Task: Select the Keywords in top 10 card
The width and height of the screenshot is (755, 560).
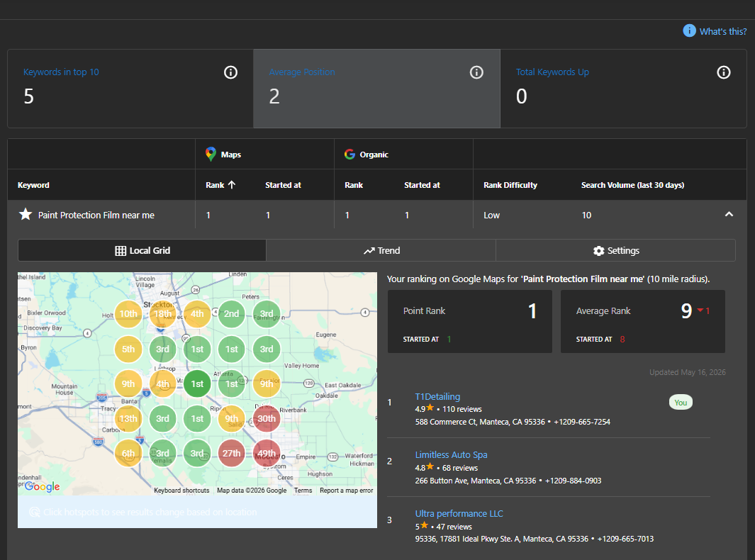Action: tap(130, 89)
